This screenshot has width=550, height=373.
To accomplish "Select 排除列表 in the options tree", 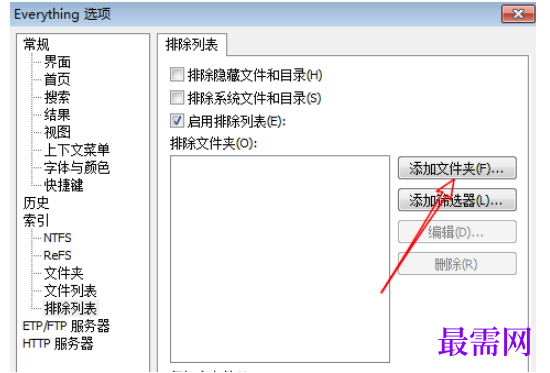I will point(71,308).
